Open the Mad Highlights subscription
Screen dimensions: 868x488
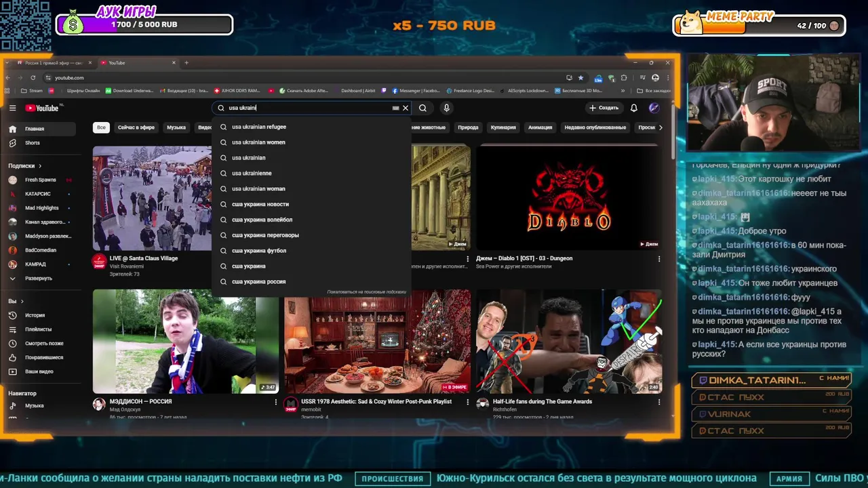click(x=42, y=208)
